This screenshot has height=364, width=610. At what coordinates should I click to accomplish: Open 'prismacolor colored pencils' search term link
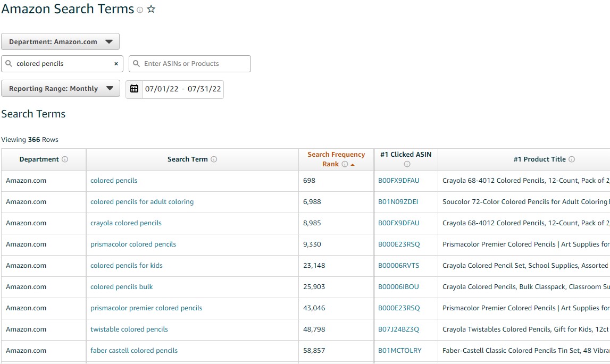pyautogui.click(x=133, y=244)
